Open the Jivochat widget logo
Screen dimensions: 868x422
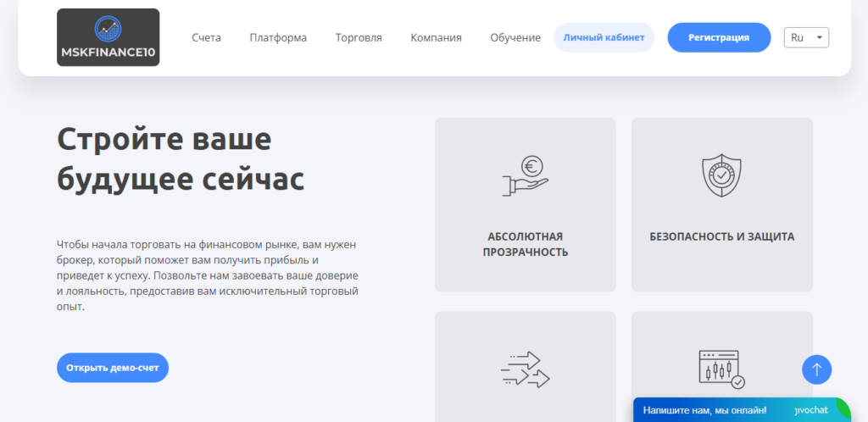811,410
